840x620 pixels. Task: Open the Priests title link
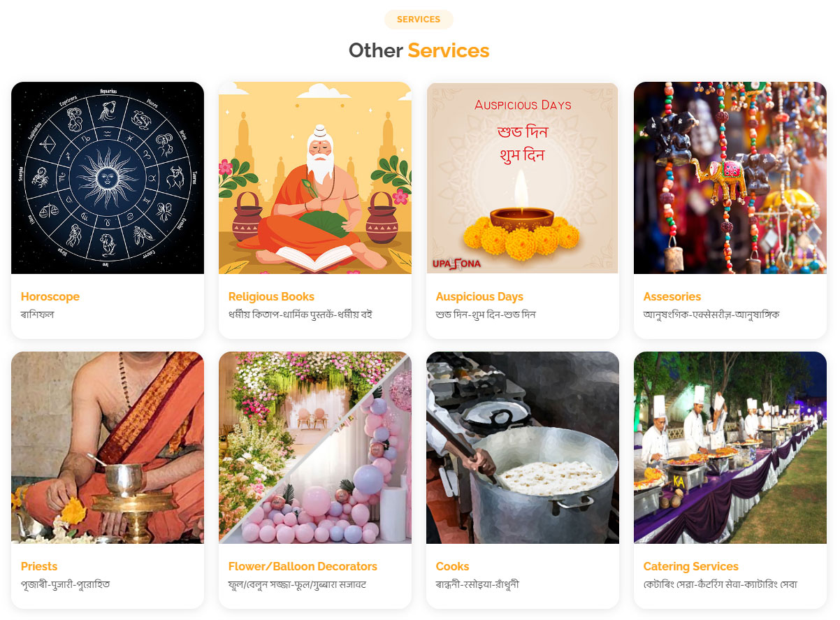39,566
